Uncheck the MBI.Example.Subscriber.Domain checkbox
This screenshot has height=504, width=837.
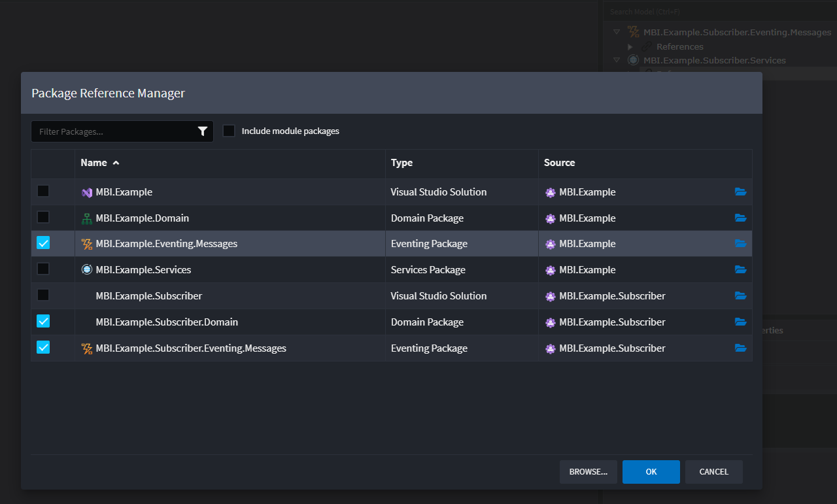point(43,321)
